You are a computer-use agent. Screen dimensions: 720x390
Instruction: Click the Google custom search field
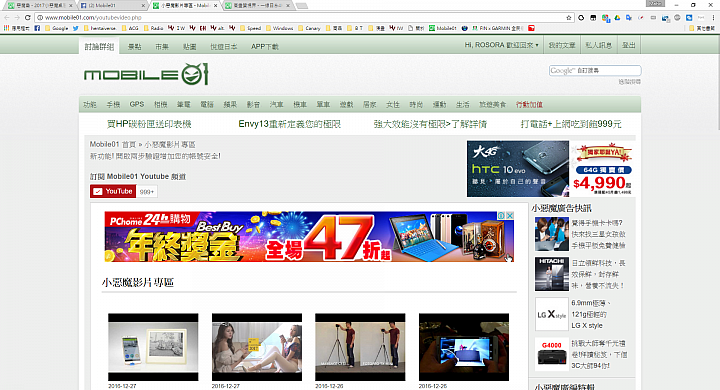pos(595,70)
